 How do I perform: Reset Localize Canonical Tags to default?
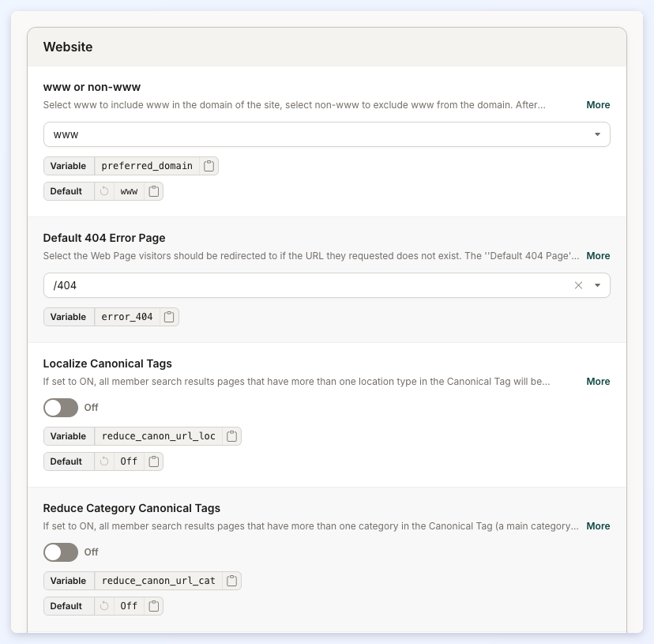[x=104, y=461]
